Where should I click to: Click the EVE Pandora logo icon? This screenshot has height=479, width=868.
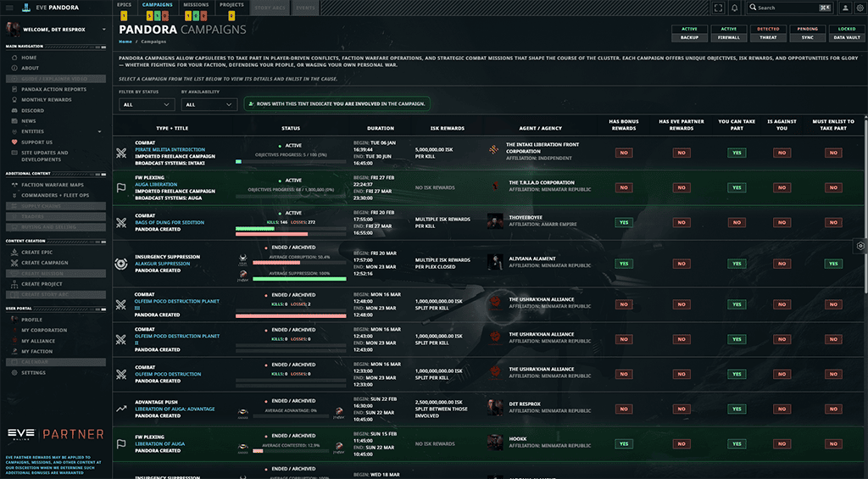(26, 8)
